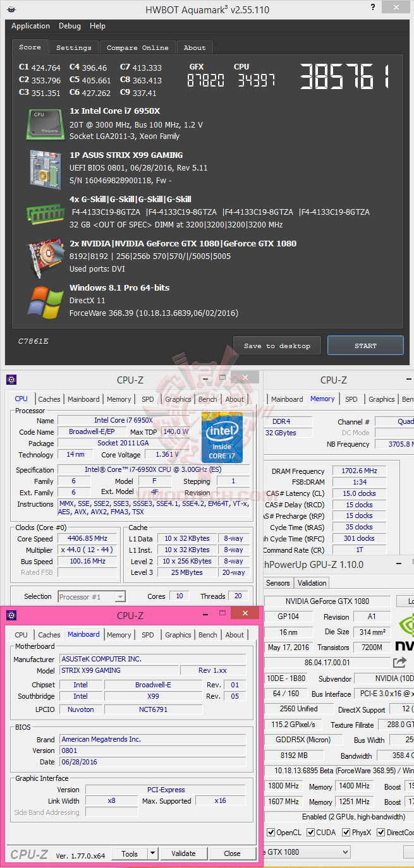This screenshot has width=414, height=868.
Task: Click the Core Voltage 1.361 V field
Action: coord(167,454)
